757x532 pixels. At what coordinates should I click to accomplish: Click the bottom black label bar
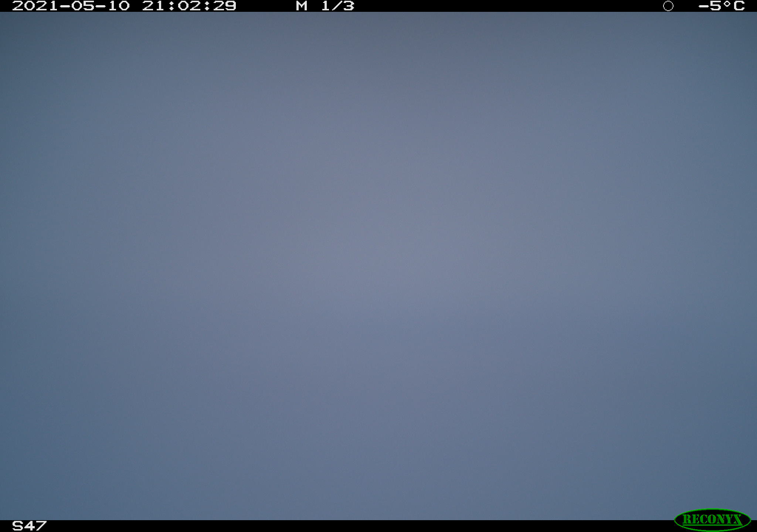pyautogui.click(x=378, y=526)
